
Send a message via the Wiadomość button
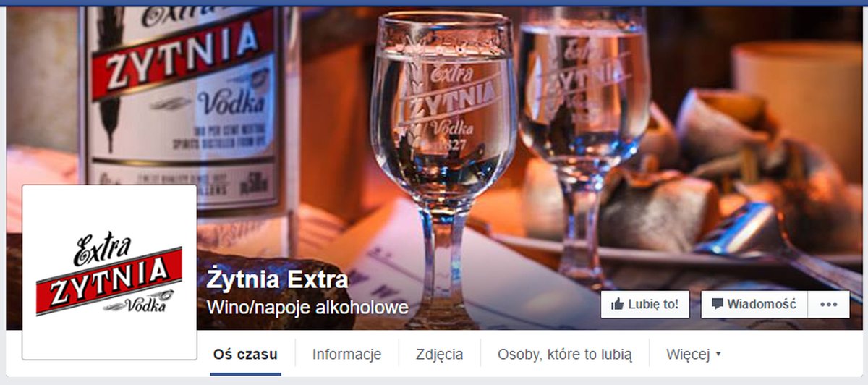(754, 305)
